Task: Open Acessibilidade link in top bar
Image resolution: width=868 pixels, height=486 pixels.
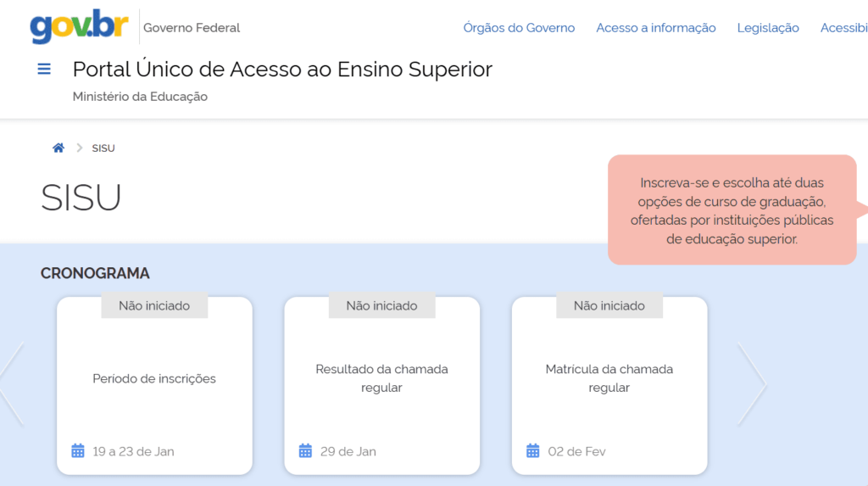Action: pos(843,28)
